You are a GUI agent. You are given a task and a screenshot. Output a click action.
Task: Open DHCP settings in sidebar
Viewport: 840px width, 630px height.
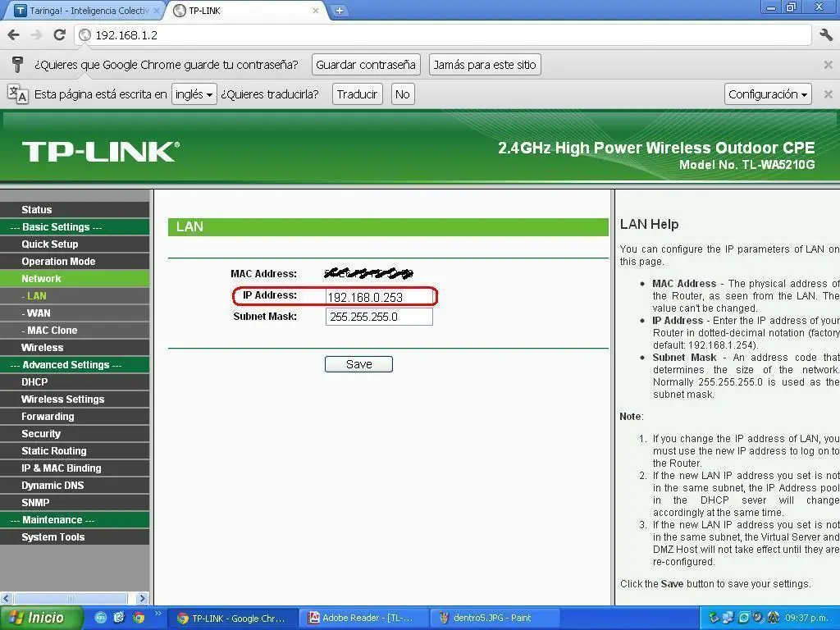tap(75, 382)
